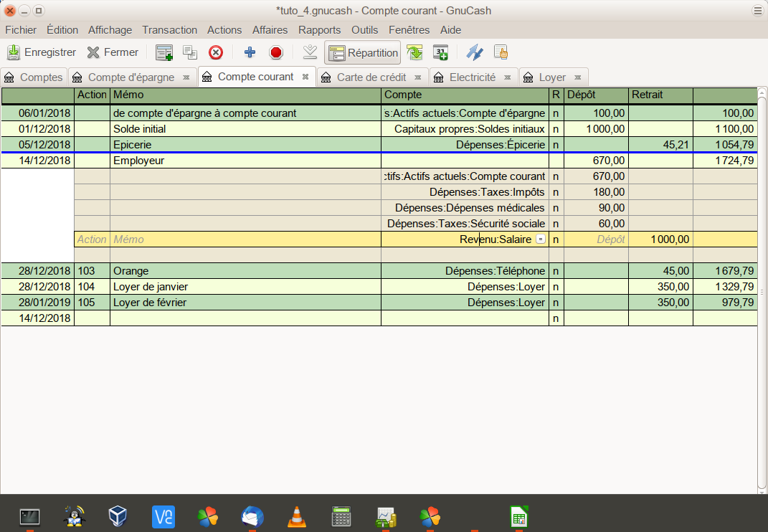Open account dropdown arrow beside Revenu:Salaire
The width and height of the screenshot is (768, 532).
[541, 239]
